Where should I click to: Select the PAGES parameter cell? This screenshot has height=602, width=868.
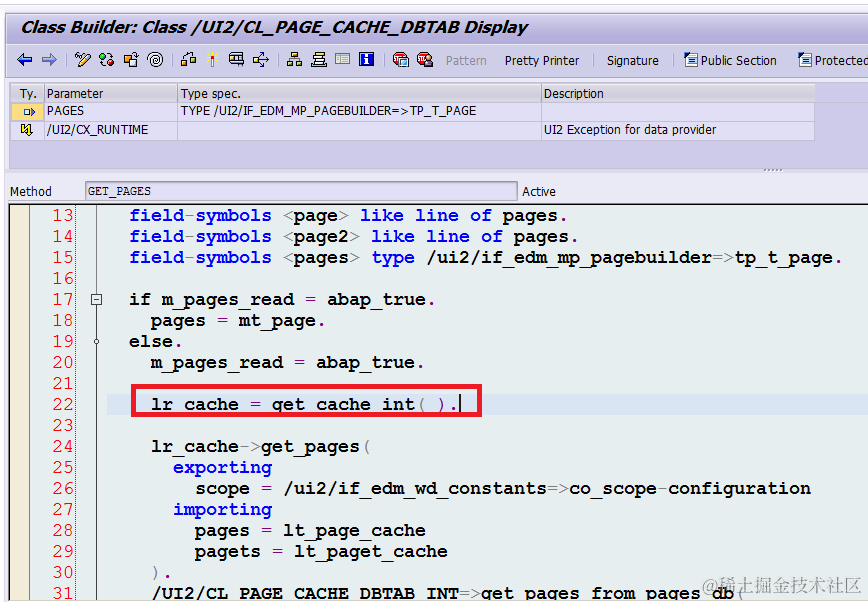click(x=111, y=111)
